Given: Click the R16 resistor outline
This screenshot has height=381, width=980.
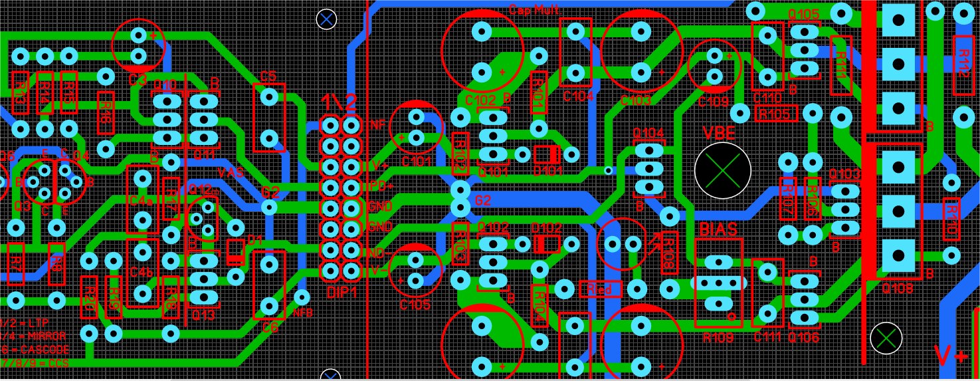Looking at the screenshot, I should click(x=105, y=113).
